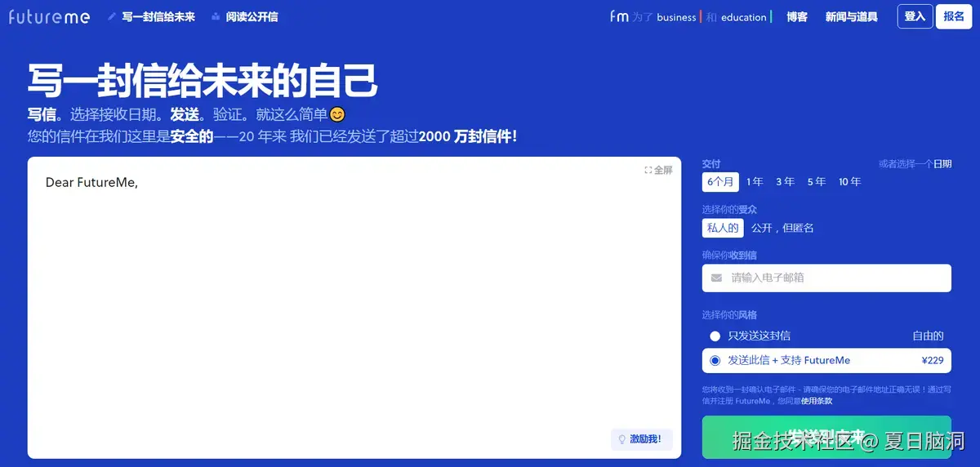This screenshot has width=980, height=467.
Task: Click the 写一封信给未来的自己 heading
Action: pos(203,80)
